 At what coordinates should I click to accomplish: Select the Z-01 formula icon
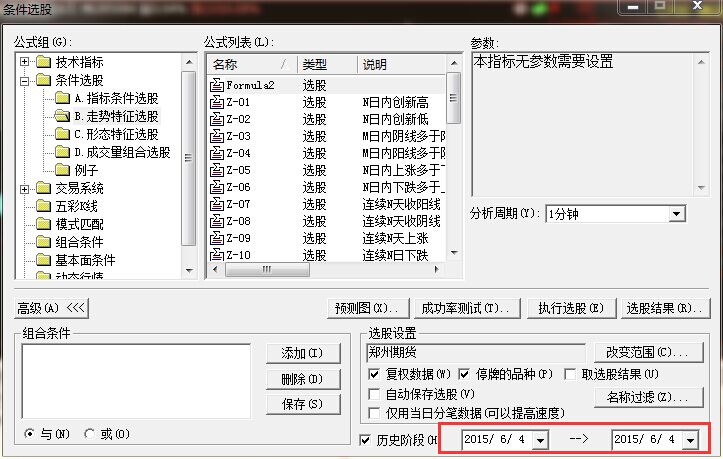coord(217,102)
